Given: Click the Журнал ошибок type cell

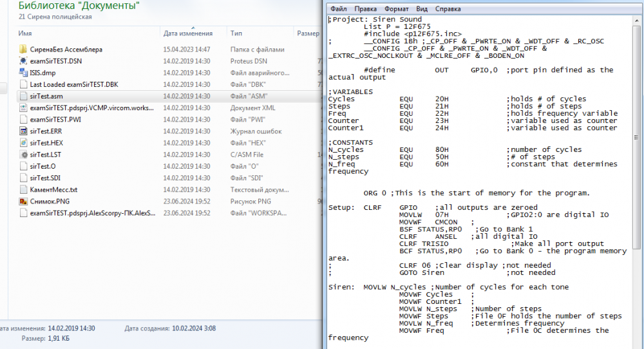Looking at the screenshot, I should click(x=256, y=131).
